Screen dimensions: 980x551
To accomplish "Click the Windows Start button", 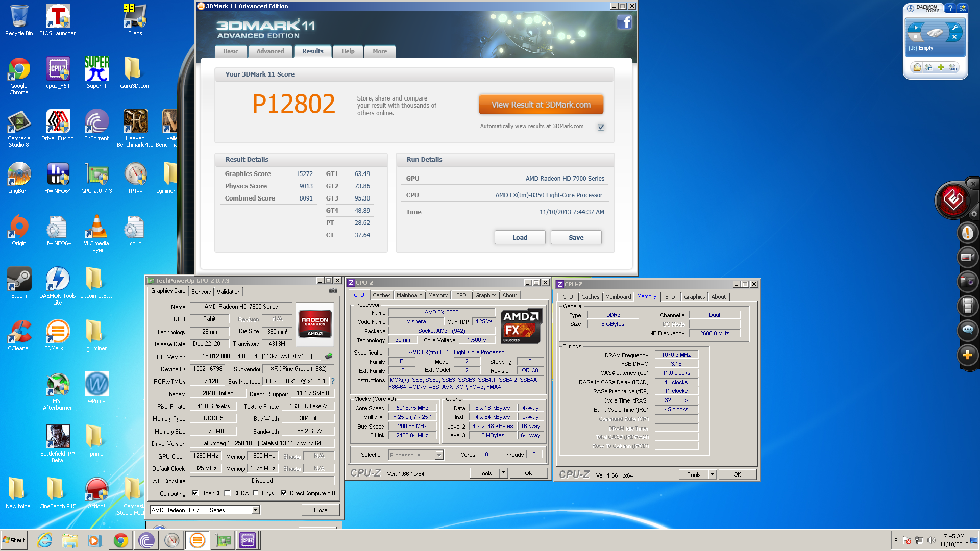I will point(14,540).
